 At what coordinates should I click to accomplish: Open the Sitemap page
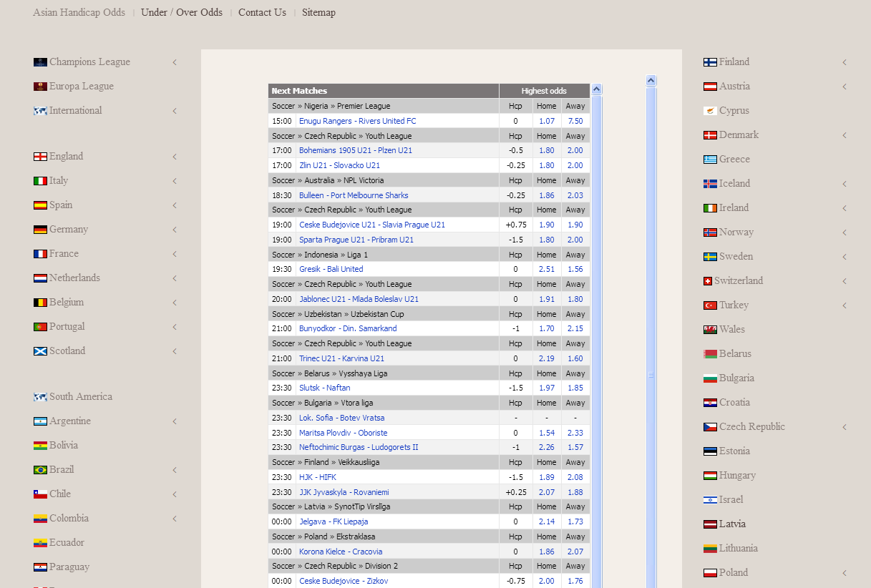coord(318,12)
